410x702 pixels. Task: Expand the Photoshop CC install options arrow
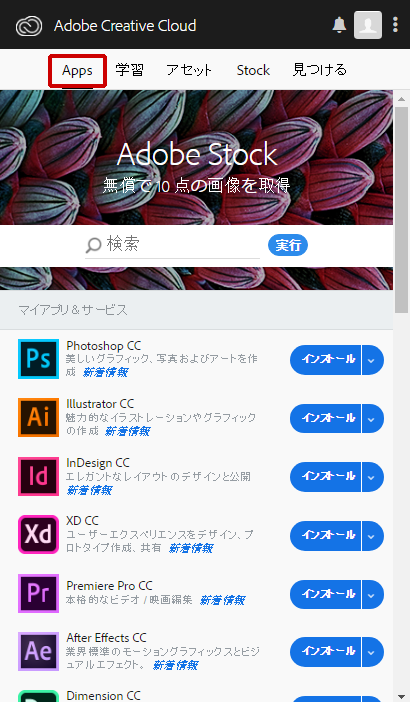372,360
